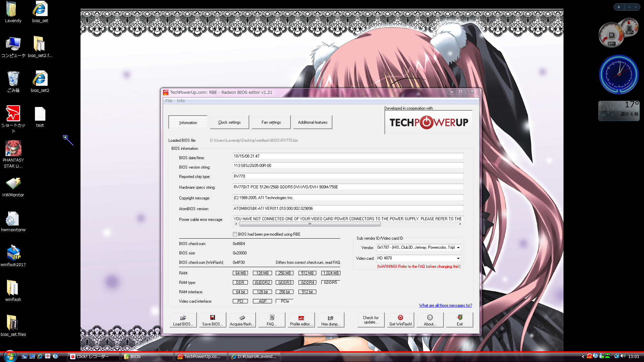Select the HWMonitor desktop icon

pyautogui.click(x=13, y=186)
